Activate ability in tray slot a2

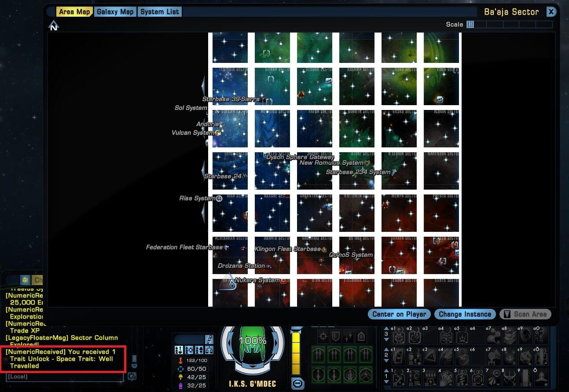(x=415, y=336)
